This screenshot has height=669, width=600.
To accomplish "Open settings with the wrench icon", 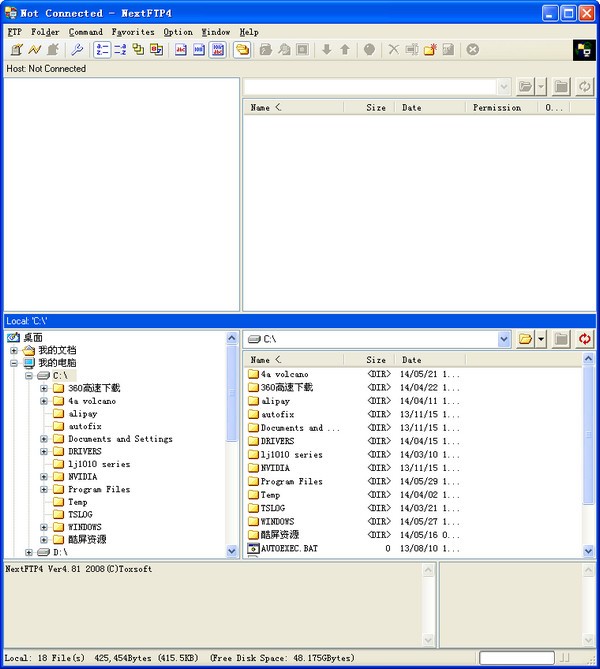I will (77, 49).
